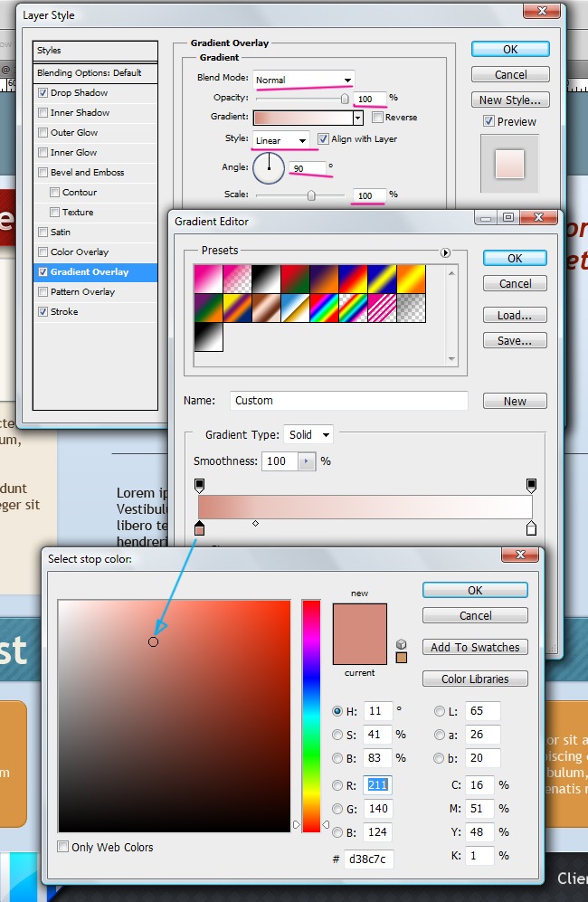Expand the Gradient Type dropdown

click(308, 435)
